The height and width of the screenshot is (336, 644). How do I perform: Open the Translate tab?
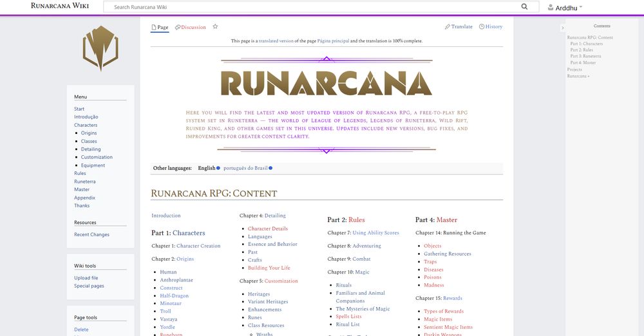pyautogui.click(x=459, y=26)
